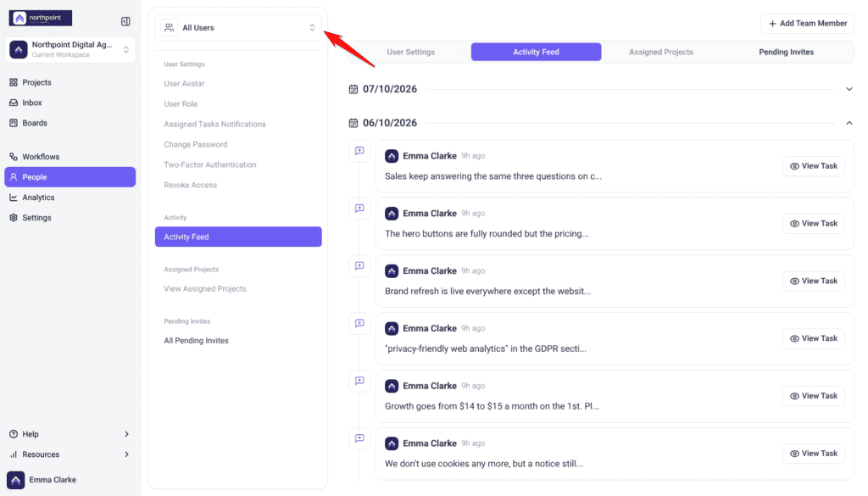Click Emma Clarke avatar on 'Sales keep' entry
This screenshot has width=868, height=496.
click(392, 156)
